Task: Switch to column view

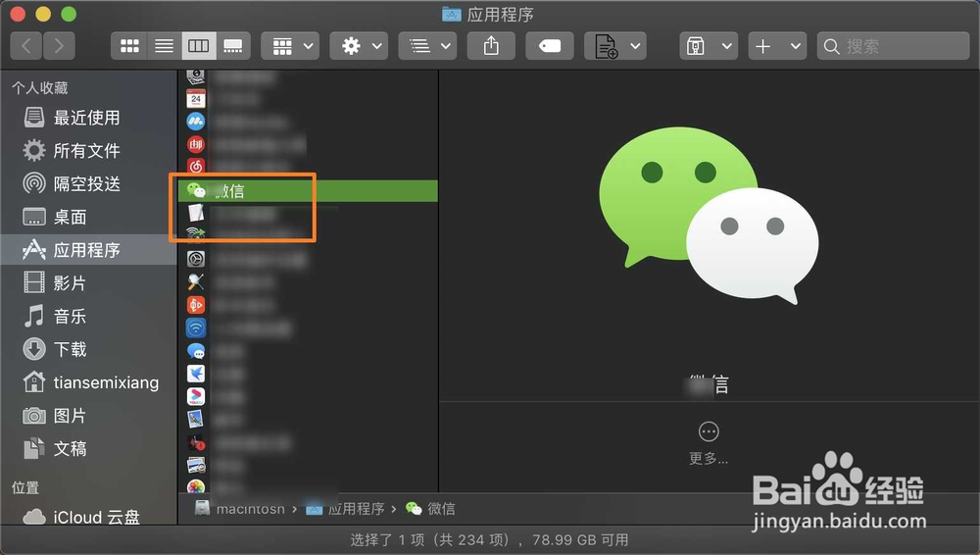Action: [x=199, y=46]
